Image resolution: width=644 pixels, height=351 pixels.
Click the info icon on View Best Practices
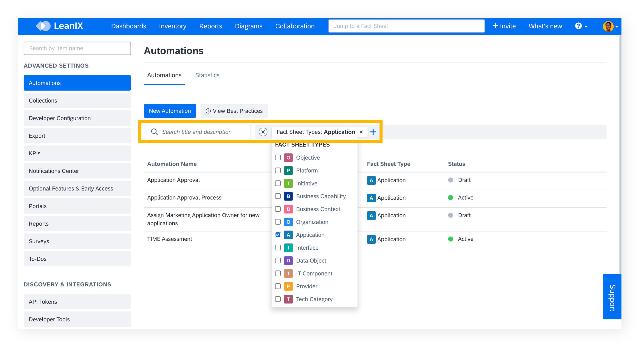tap(208, 111)
